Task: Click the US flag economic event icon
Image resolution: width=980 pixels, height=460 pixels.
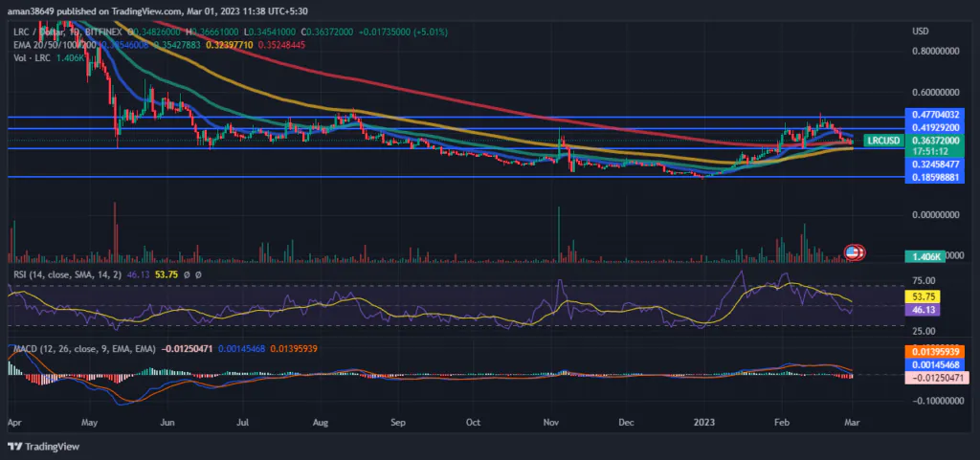Action: tap(855, 252)
